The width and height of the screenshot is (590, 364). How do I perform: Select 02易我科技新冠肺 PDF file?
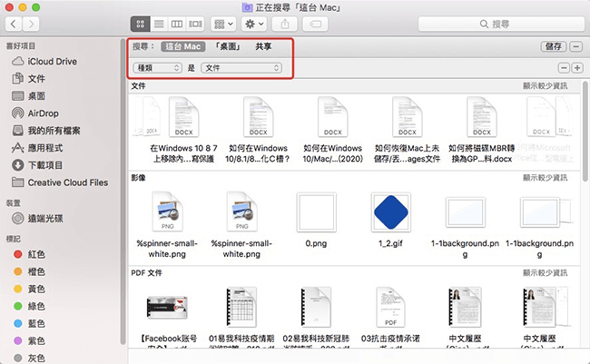[316, 318]
